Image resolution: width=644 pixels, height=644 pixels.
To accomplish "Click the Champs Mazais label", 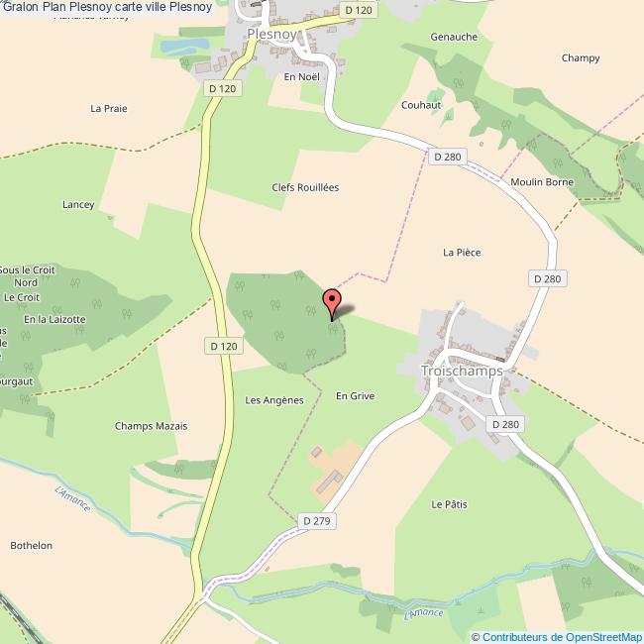I will (151, 426).
